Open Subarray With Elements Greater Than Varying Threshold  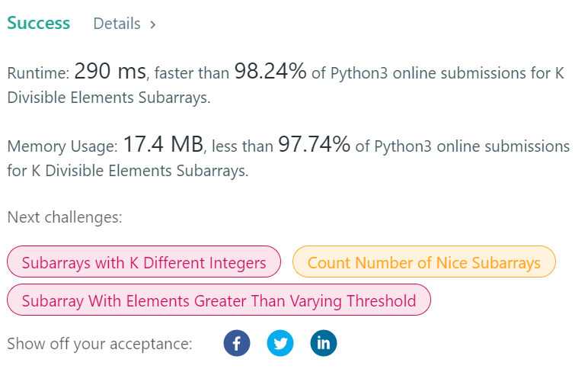click(219, 300)
